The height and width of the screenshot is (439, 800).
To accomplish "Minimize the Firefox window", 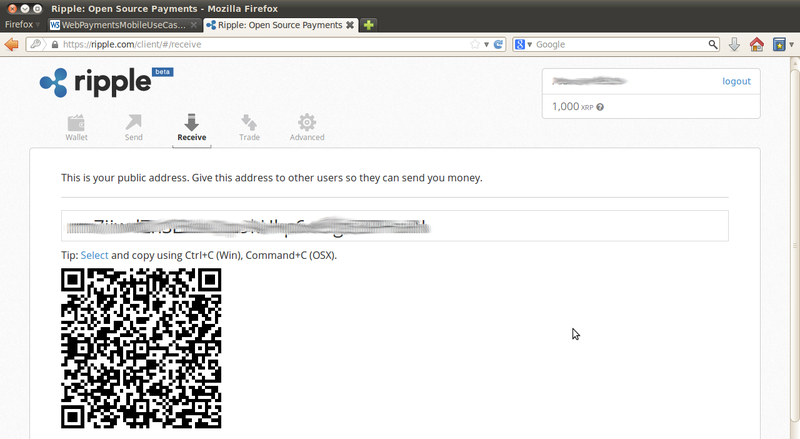I will click(x=24, y=9).
